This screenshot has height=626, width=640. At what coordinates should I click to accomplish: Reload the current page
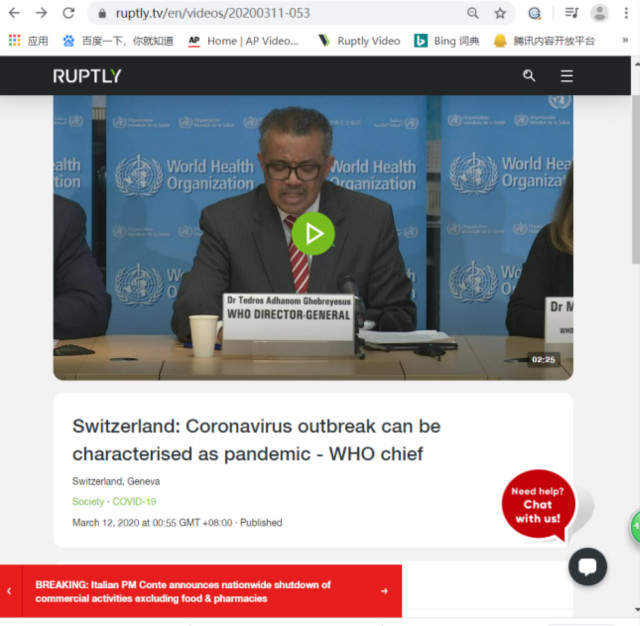click(x=68, y=13)
